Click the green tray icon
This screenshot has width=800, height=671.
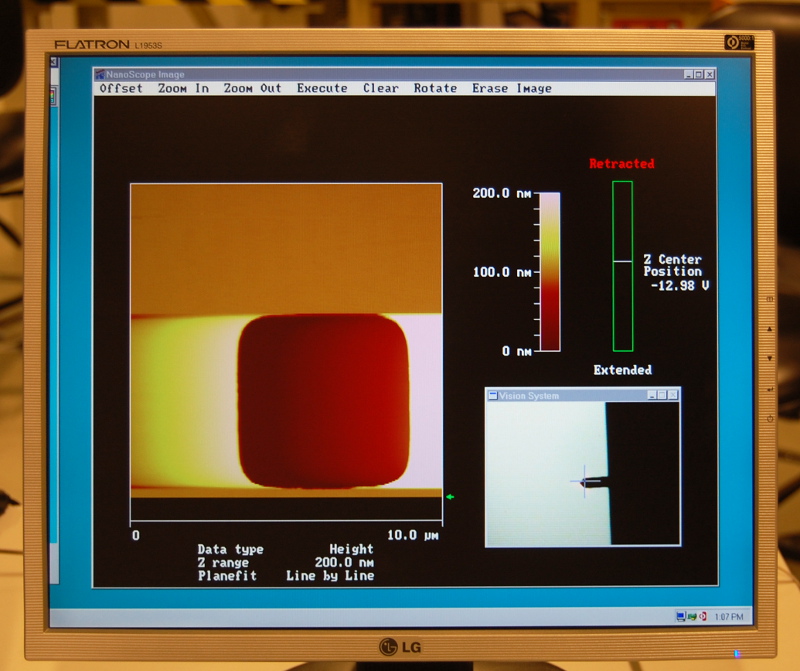(x=692, y=616)
